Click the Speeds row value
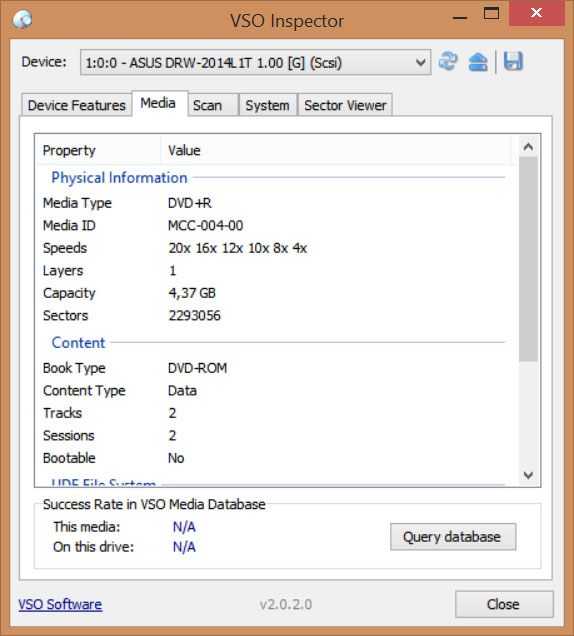Image resolution: width=574 pixels, height=636 pixels. 238,248
